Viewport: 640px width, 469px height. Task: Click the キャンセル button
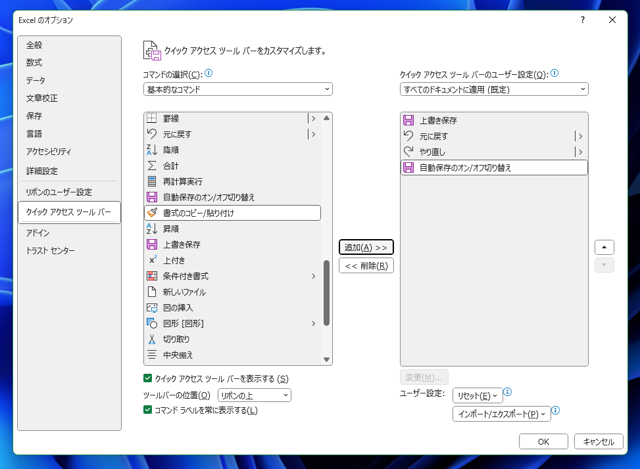[598, 442]
